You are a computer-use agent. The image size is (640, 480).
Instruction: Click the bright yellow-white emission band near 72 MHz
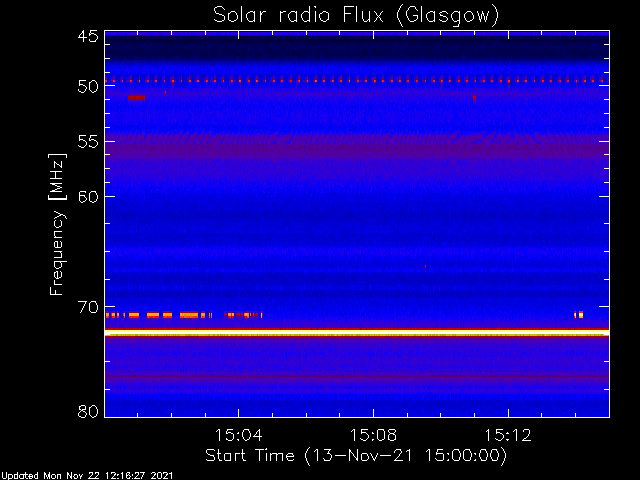(x=357, y=333)
